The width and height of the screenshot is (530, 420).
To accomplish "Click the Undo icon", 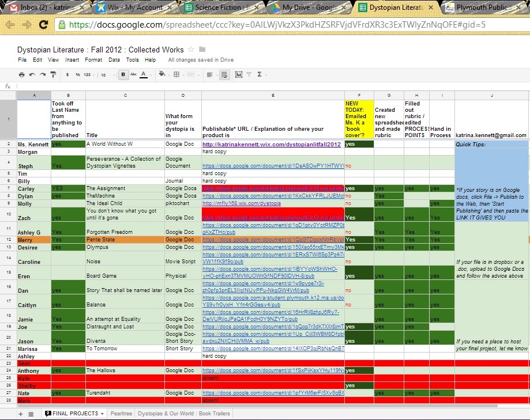I will (x=32, y=74).
